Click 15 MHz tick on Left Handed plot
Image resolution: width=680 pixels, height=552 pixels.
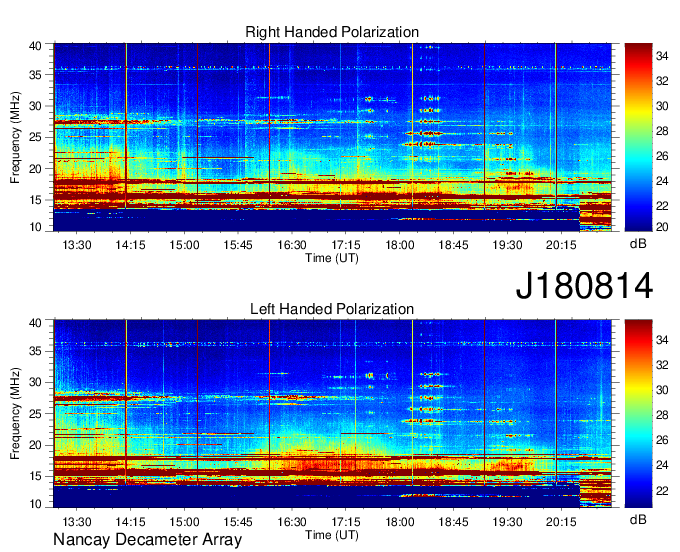pos(35,476)
